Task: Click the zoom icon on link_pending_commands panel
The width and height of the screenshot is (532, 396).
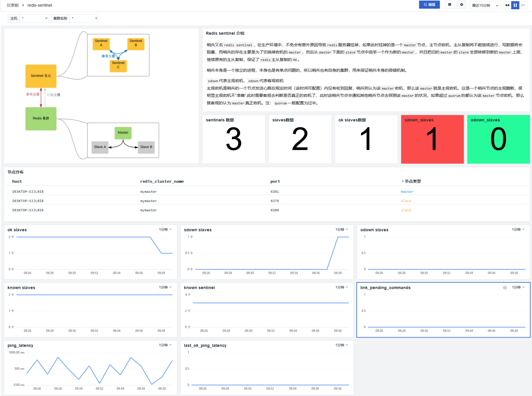Action: (505, 287)
